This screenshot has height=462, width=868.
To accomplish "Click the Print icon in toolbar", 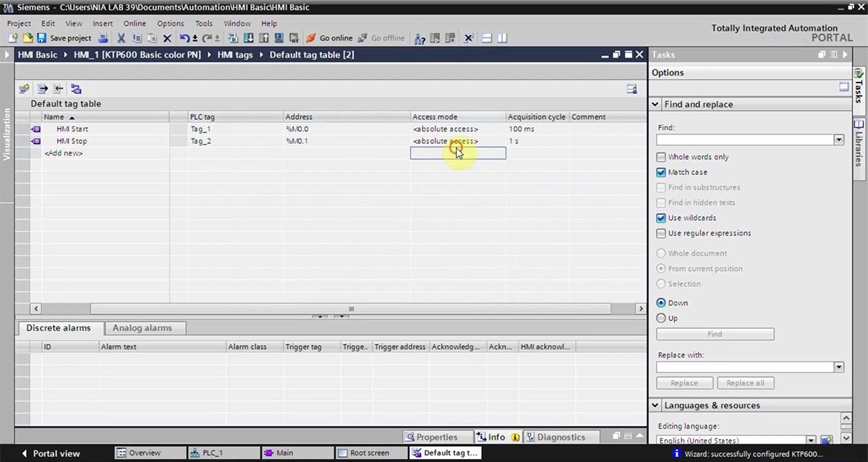I will [x=103, y=38].
